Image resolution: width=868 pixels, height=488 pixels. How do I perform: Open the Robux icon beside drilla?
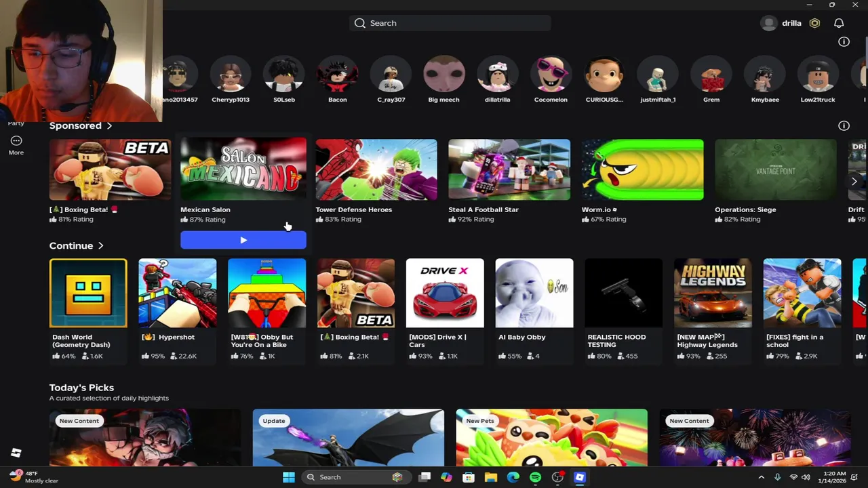(814, 23)
